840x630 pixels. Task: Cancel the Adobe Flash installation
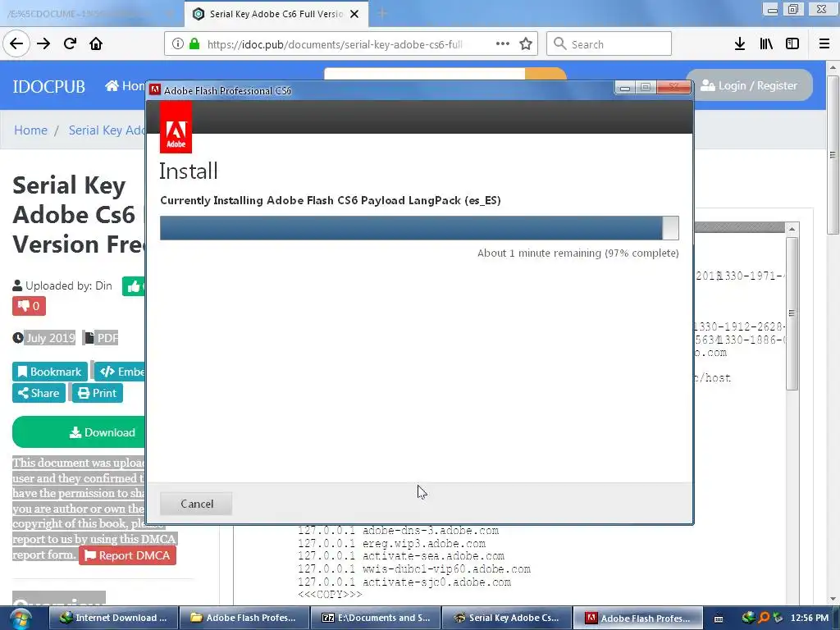(196, 504)
